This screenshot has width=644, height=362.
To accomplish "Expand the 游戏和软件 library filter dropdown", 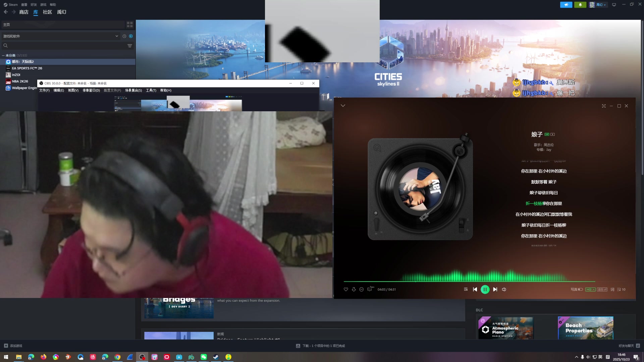I will 116,36.
